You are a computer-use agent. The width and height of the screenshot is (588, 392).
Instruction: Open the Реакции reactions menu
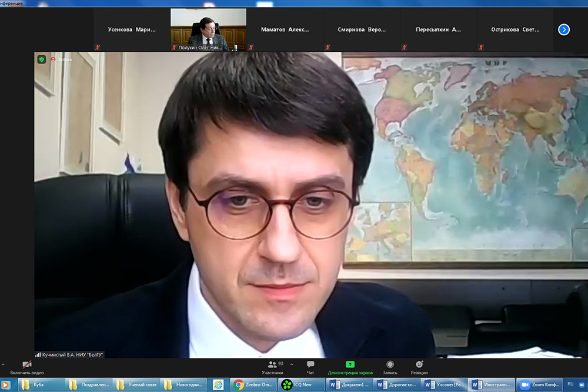point(419,367)
